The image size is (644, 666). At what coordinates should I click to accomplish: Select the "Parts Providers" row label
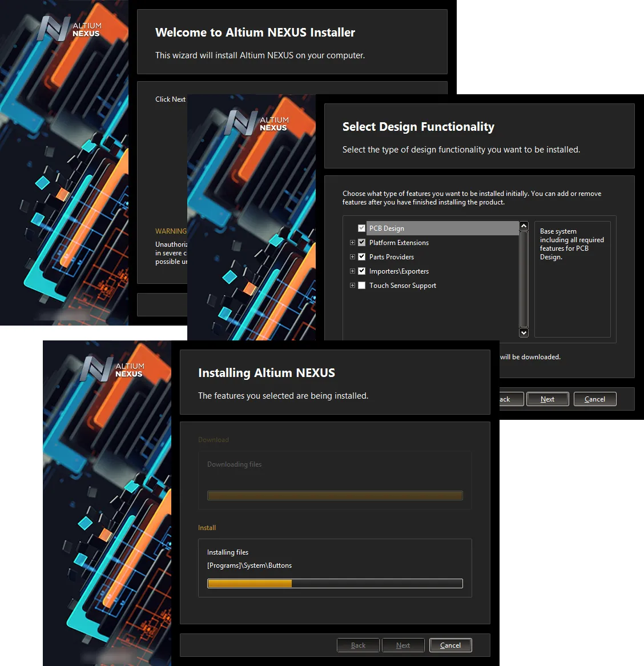coord(392,256)
